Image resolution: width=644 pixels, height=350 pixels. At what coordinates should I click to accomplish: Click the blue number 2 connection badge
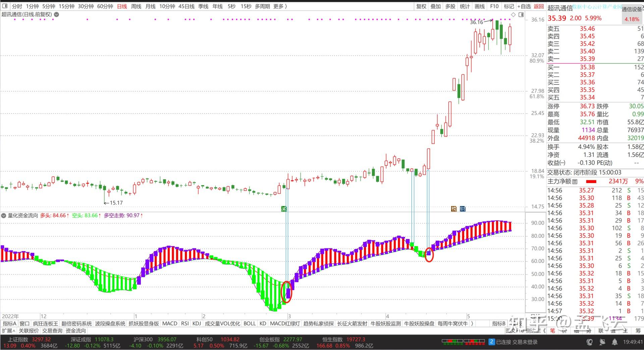(x=491, y=342)
